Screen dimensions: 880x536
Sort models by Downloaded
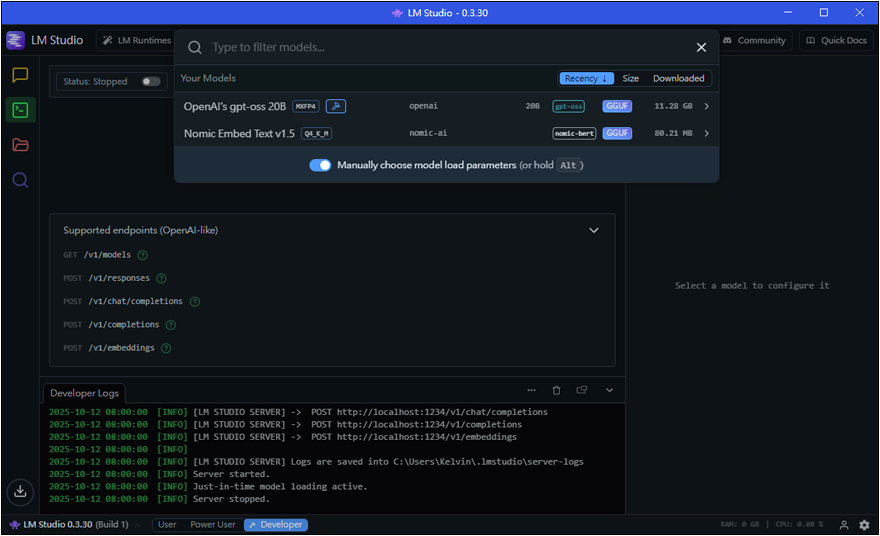678,78
